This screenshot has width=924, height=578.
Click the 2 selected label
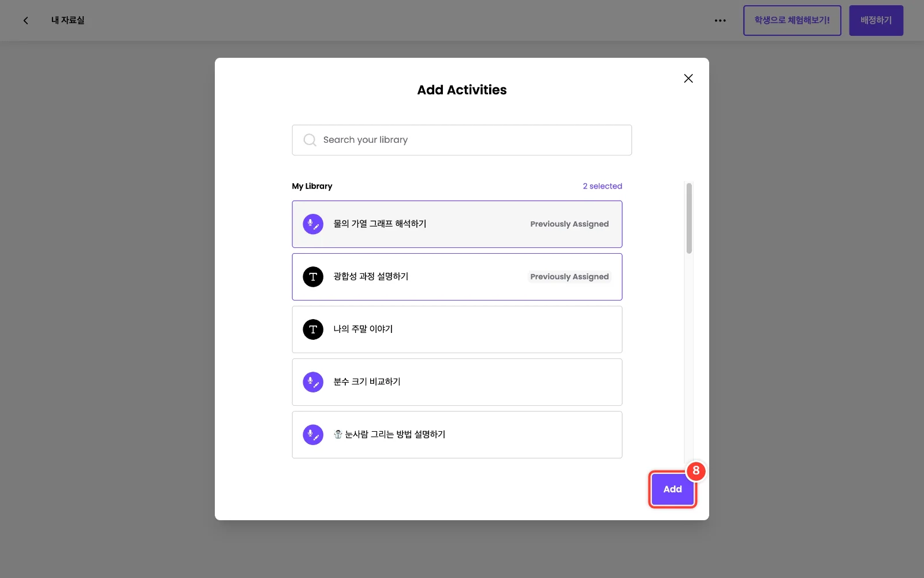[602, 186]
